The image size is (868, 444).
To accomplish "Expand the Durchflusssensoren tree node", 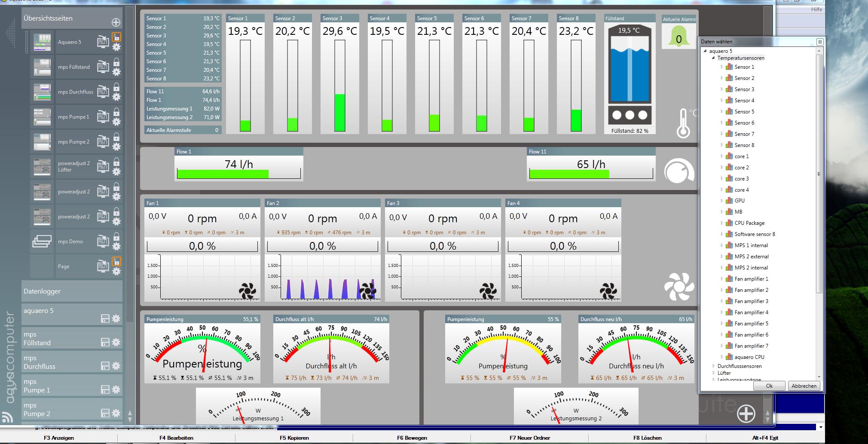I will (x=714, y=366).
